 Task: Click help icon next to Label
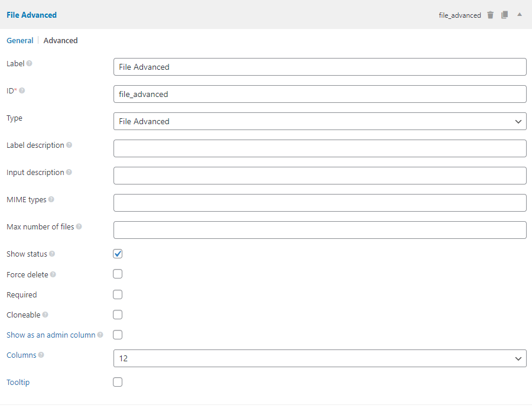[x=30, y=63]
